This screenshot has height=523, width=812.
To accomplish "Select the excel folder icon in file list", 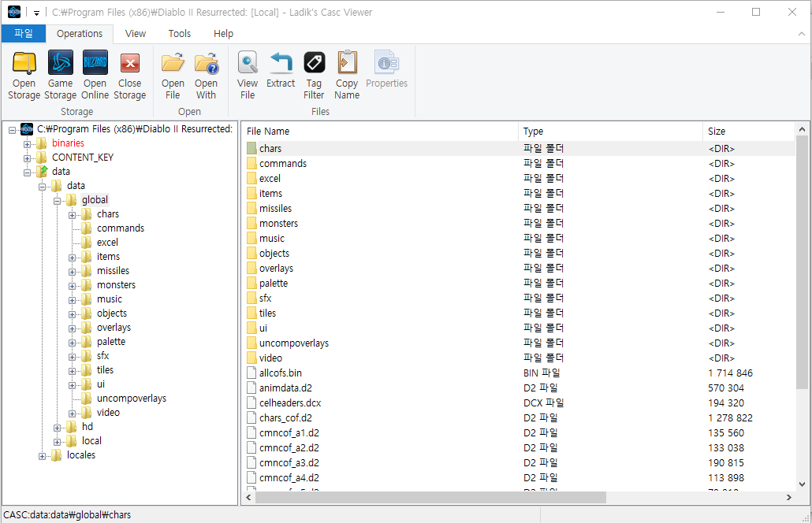I will tap(251, 179).
